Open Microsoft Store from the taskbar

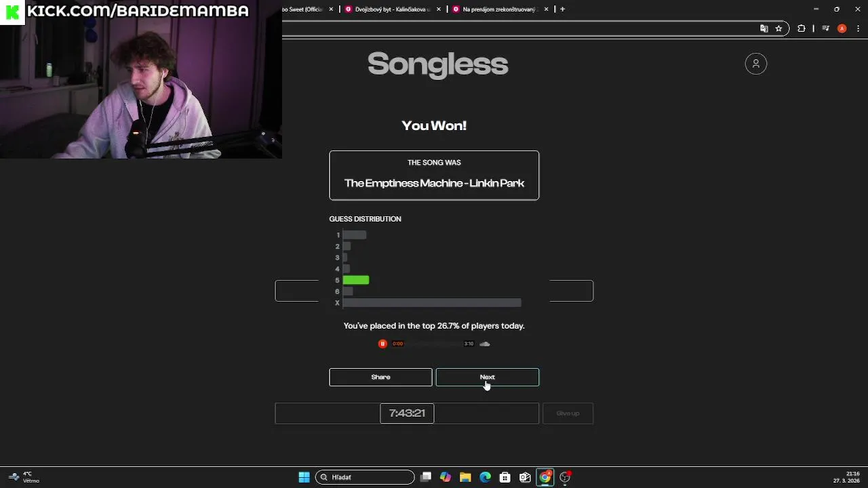click(505, 477)
